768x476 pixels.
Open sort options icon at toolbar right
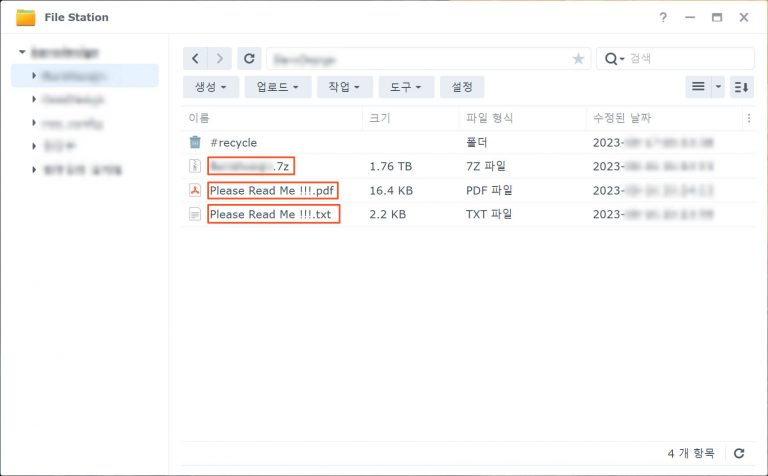pyautogui.click(x=742, y=87)
